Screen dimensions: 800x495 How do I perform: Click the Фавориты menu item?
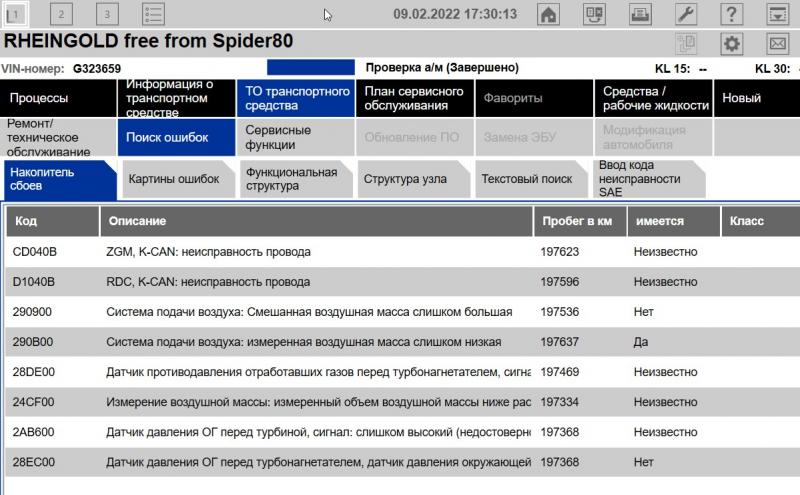pyautogui.click(x=534, y=98)
